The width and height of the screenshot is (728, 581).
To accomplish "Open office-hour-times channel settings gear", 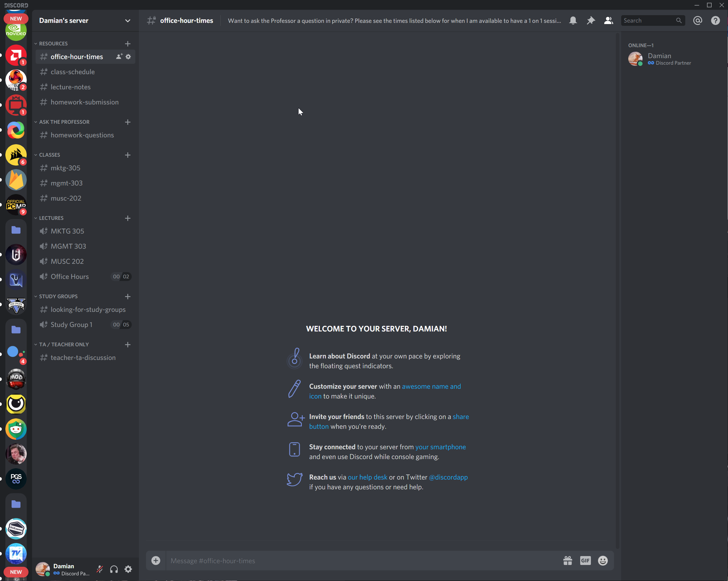I will pyautogui.click(x=128, y=57).
